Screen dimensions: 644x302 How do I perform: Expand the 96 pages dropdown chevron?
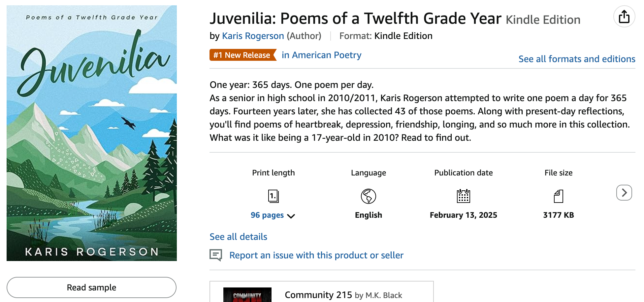(291, 216)
